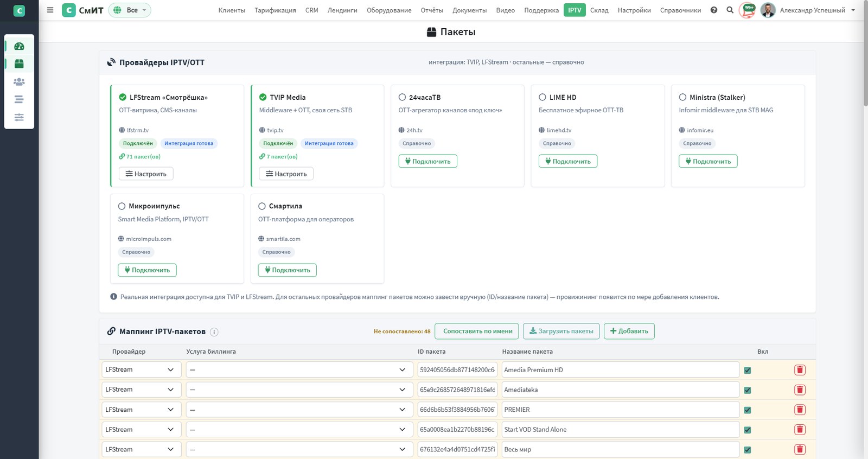Open billing service dropdown for Amedia Premium HD
This screenshot has height=459, width=868.
pos(299,369)
